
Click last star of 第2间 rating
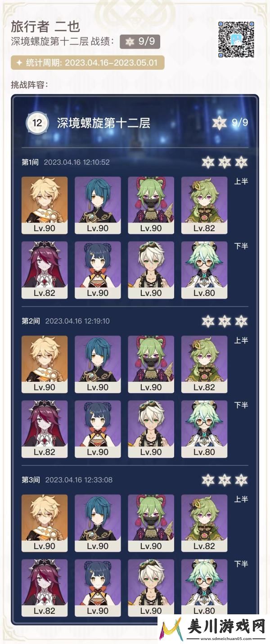(241, 321)
